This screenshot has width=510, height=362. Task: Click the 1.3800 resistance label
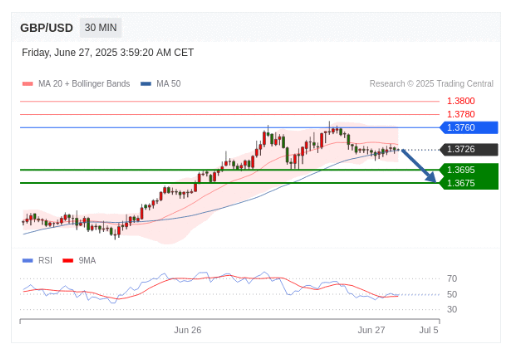click(x=461, y=101)
